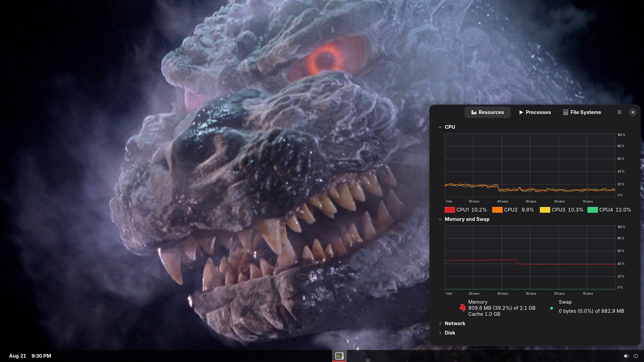Viewport: 644px width, 362px height.
Task: Change the CPU2 orange color swatch
Action: coord(497,210)
